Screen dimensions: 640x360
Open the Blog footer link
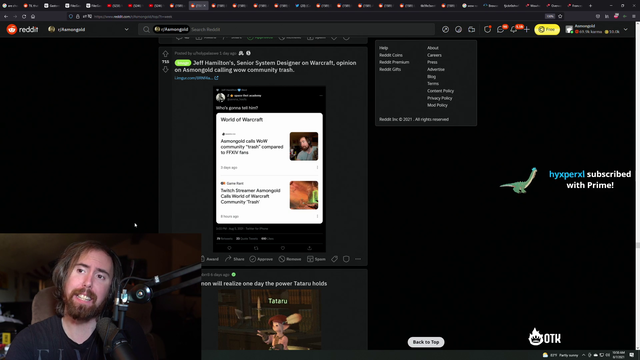431,77
